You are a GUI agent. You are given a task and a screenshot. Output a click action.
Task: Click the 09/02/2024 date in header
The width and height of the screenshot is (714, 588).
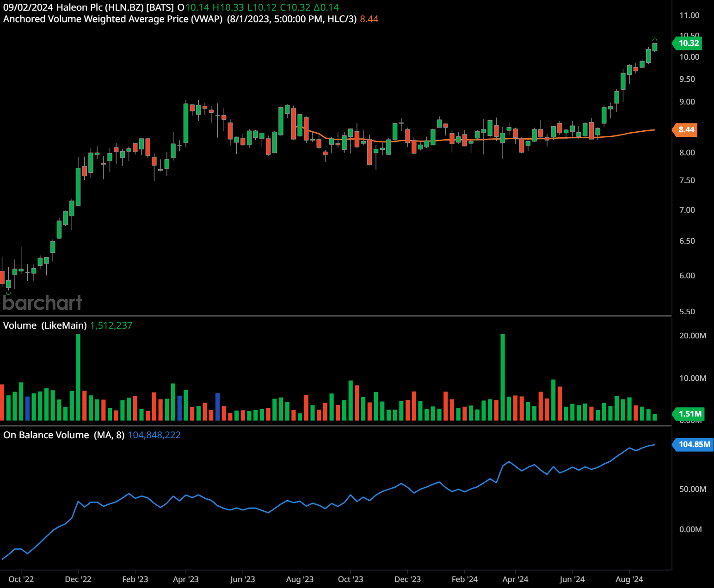coord(28,7)
